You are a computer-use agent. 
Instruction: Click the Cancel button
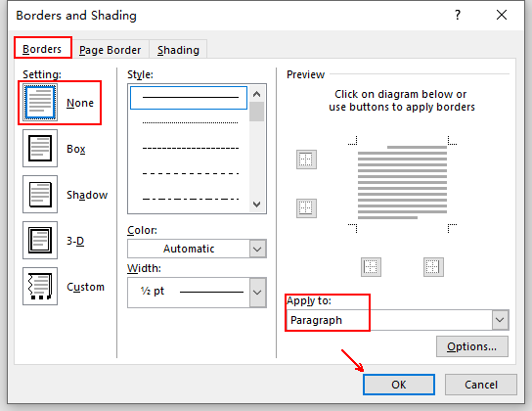pos(481,385)
